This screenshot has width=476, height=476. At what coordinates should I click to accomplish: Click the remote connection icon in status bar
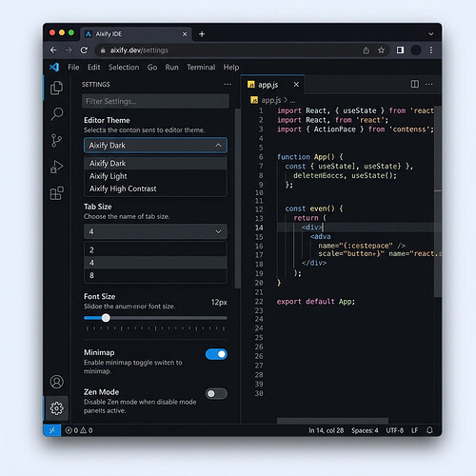pos(52,430)
